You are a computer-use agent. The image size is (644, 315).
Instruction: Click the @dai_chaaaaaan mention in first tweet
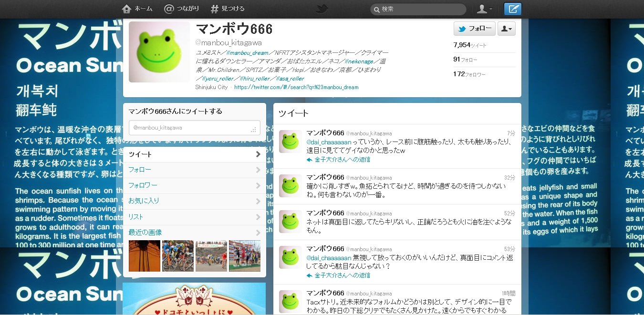coord(329,142)
